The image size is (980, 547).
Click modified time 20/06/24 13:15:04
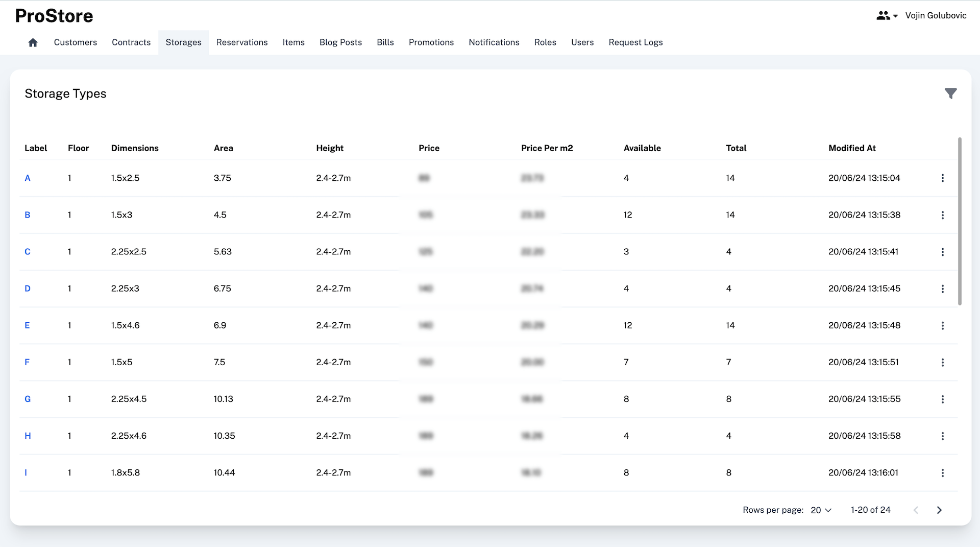click(x=864, y=178)
